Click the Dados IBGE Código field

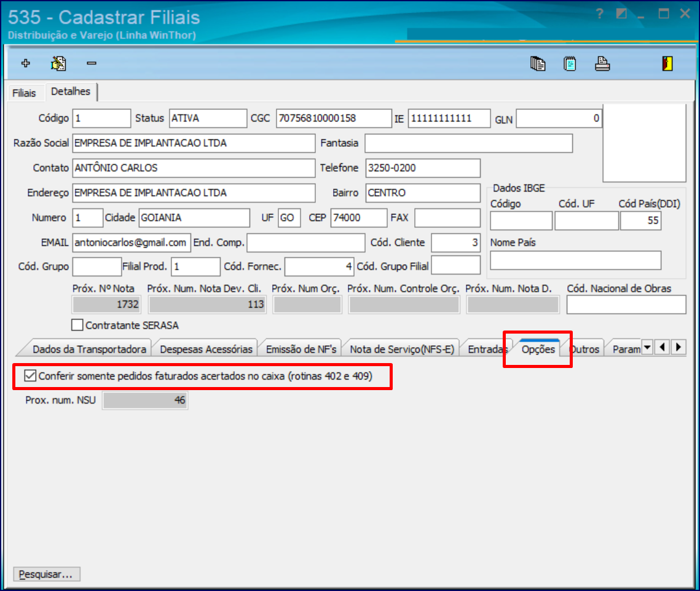(521, 221)
